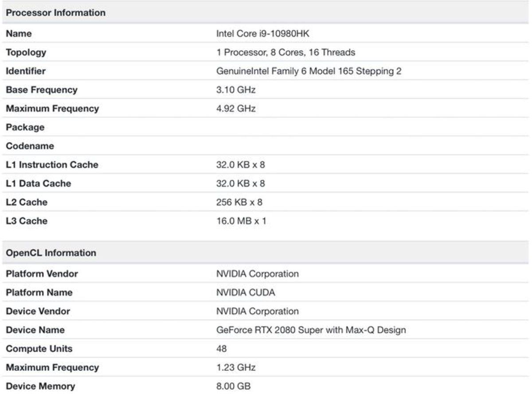Select the 8 Cores, 16 Threads value
This screenshot has width=532, height=394.
[286, 52]
